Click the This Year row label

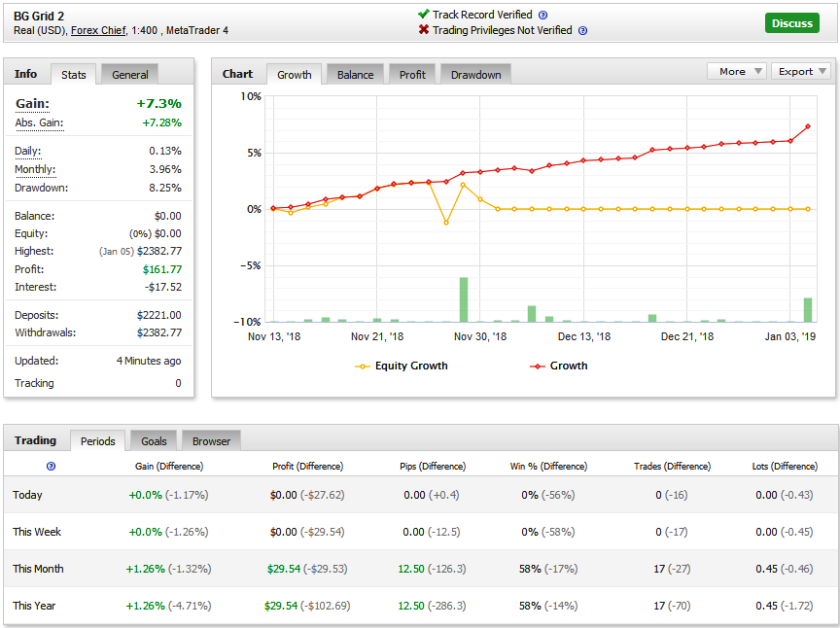pyautogui.click(x=34, y=606)
